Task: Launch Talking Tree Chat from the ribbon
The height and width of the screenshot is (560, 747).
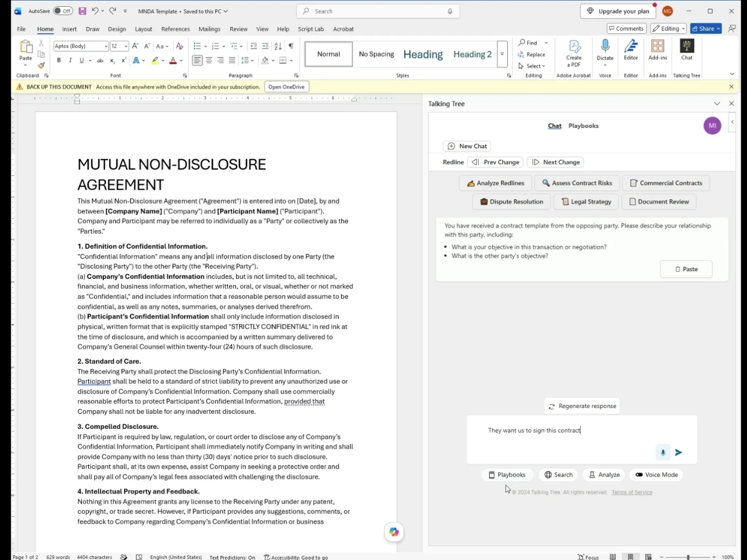Action: pyautogui.click(x=687, y=50)
